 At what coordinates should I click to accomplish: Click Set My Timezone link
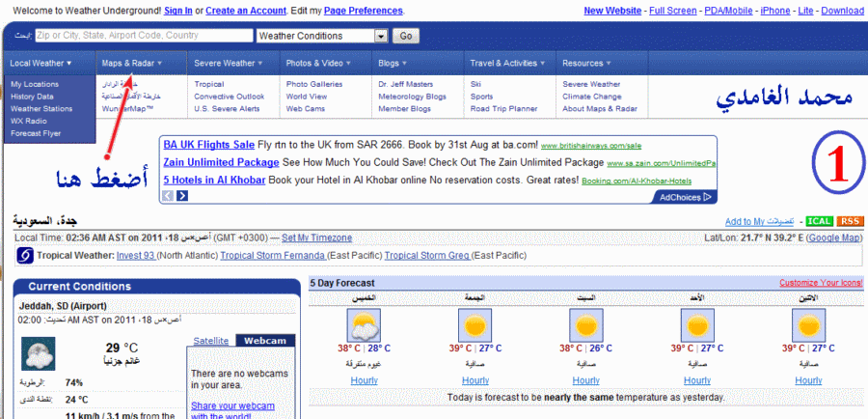click(316, 237)
